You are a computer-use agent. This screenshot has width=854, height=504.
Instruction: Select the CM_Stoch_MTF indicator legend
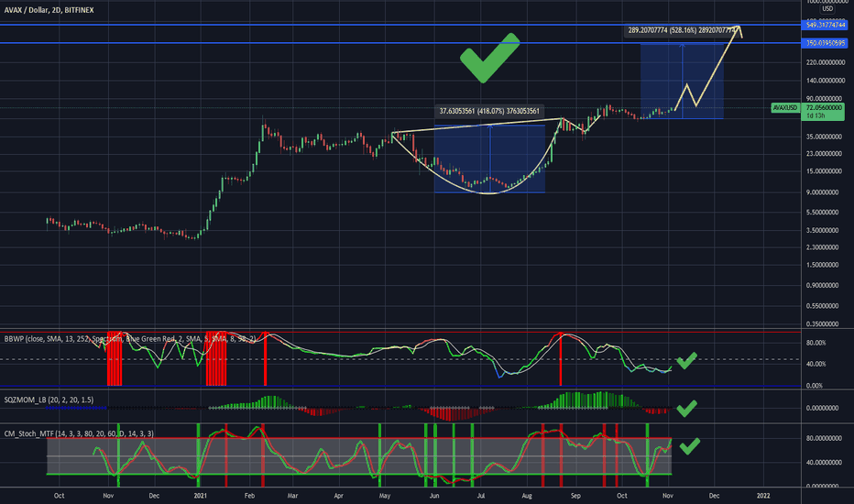point(79,433)
